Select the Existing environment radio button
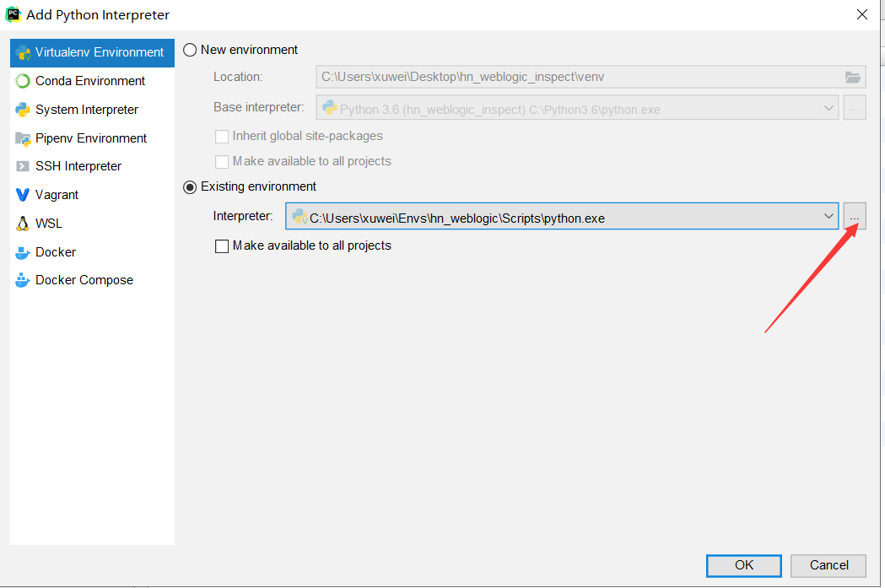Image resolution: width=885 pixels, height=588 pixels. click(190, 186)
